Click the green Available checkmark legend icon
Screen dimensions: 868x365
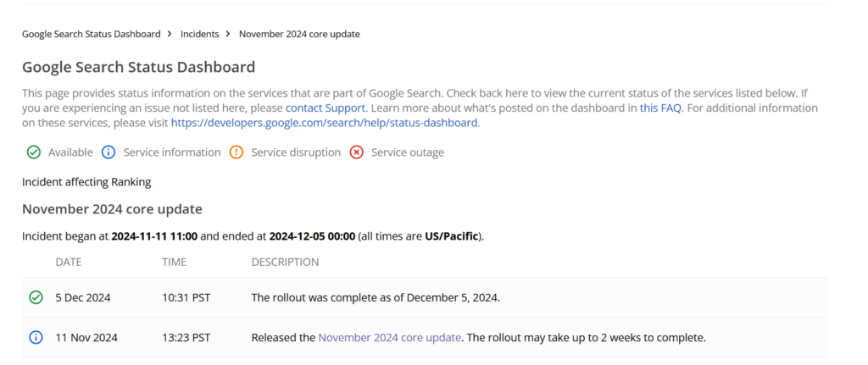pyautogui.click(x=34, y=152)
